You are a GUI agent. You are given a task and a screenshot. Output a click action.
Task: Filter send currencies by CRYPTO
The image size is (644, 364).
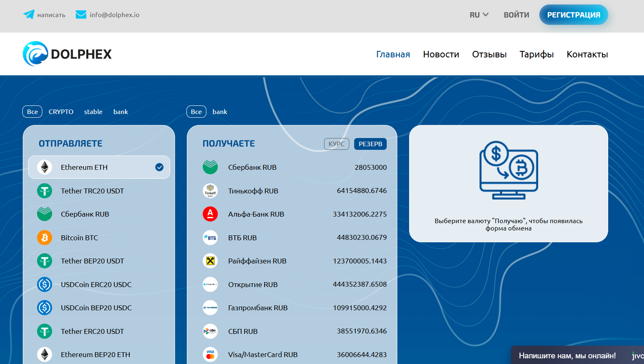click(x=61, y=112)
